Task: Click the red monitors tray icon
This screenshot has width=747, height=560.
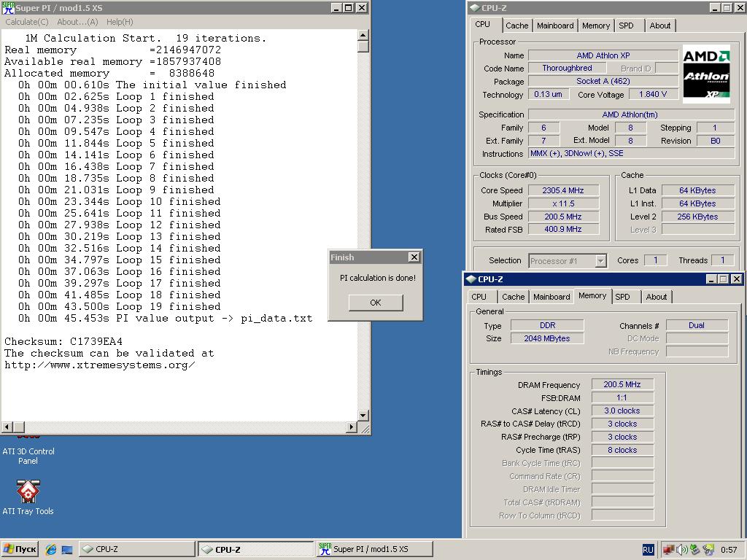Action: 668,550
